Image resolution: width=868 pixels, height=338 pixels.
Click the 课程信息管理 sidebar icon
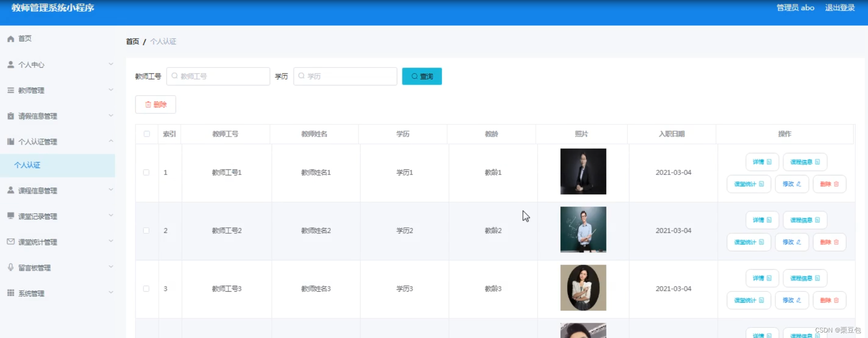point(11,190)
